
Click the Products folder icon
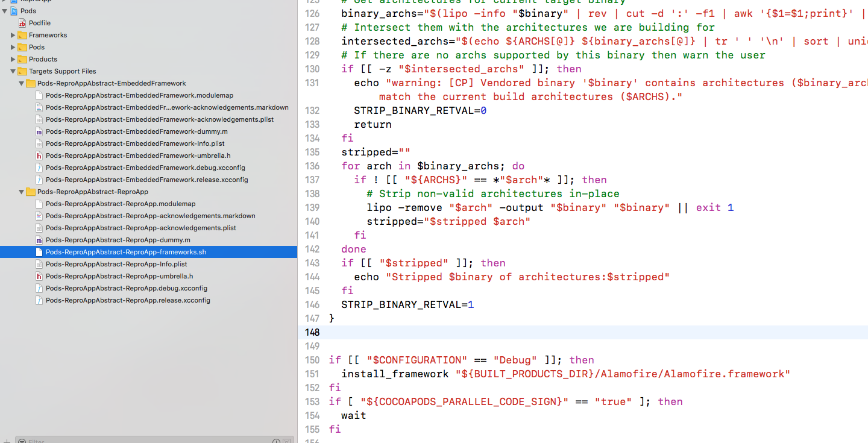pyautogui.click(x=22, y=59)
